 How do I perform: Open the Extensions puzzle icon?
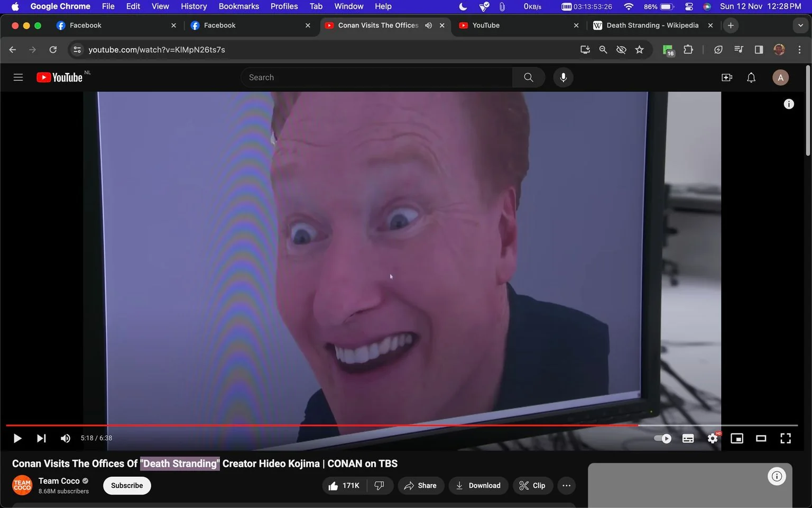pos(688,50)
